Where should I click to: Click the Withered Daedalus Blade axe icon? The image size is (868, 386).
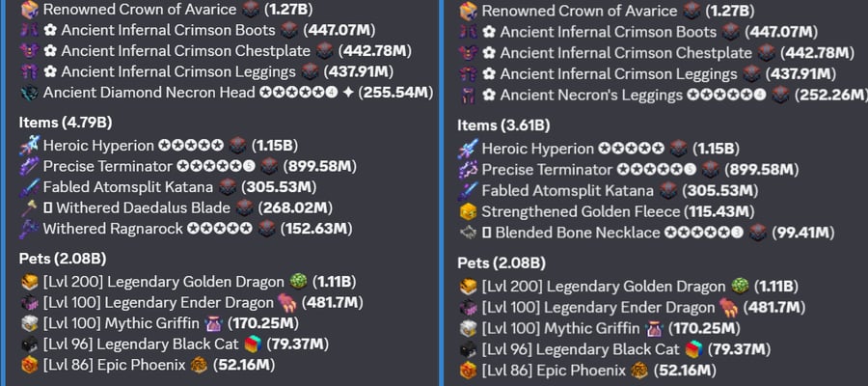coord(29,208)
